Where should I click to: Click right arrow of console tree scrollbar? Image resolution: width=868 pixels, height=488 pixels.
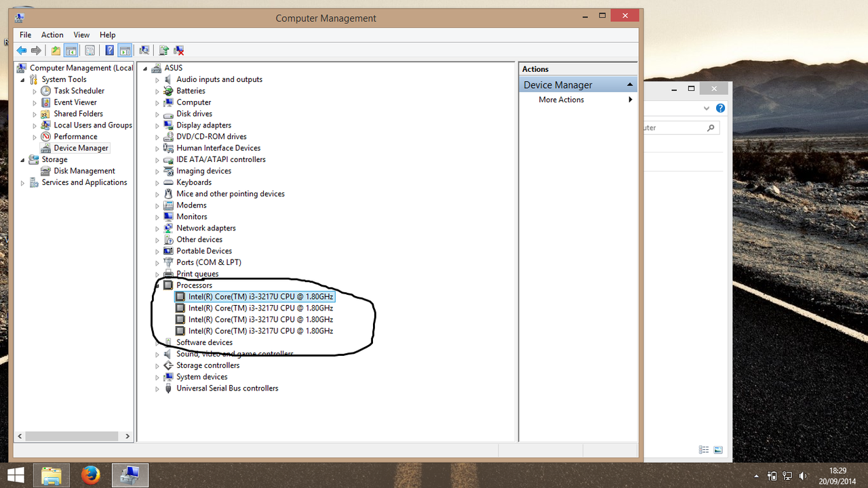point(129,436)
